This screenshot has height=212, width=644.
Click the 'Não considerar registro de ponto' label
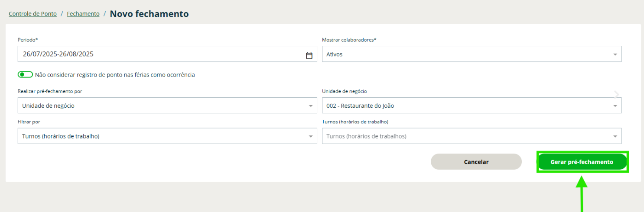(115, 75)
